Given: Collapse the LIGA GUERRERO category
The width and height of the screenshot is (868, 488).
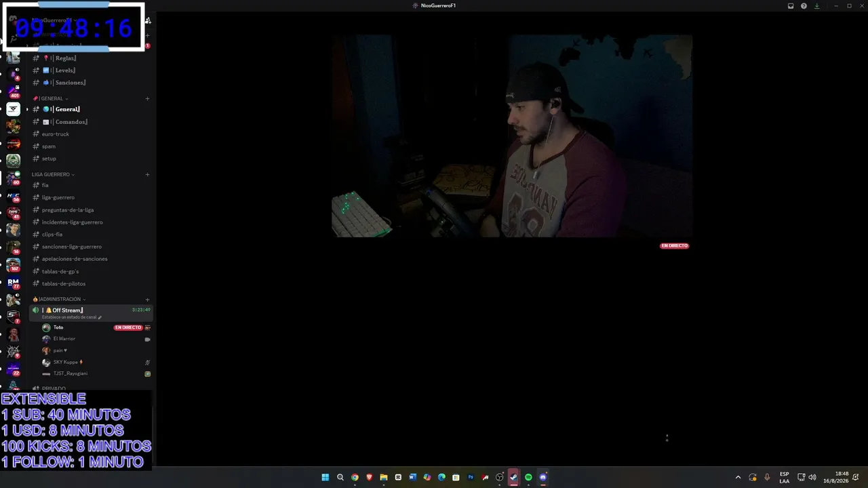Looking at the screenshot, I should coord(53,174).
